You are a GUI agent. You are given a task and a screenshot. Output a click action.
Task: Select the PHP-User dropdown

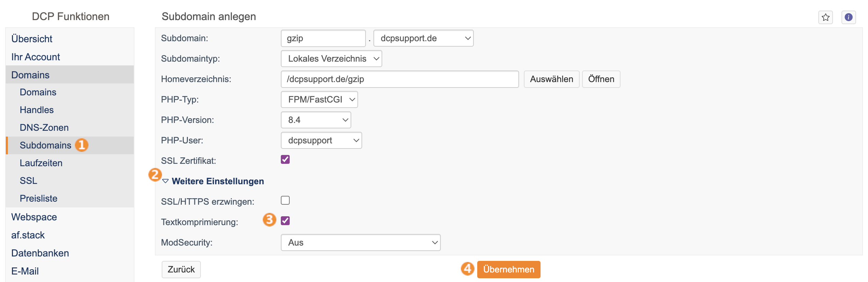click(x=321, y=140)
